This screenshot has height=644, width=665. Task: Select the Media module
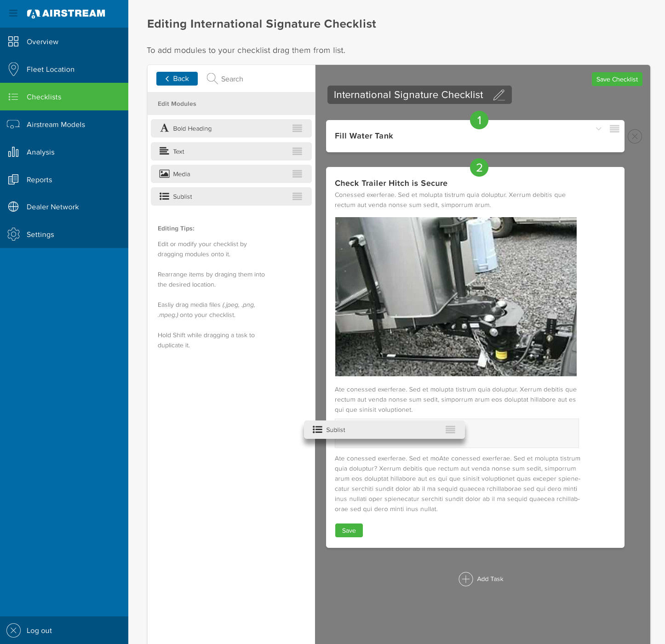coord(231,174)
